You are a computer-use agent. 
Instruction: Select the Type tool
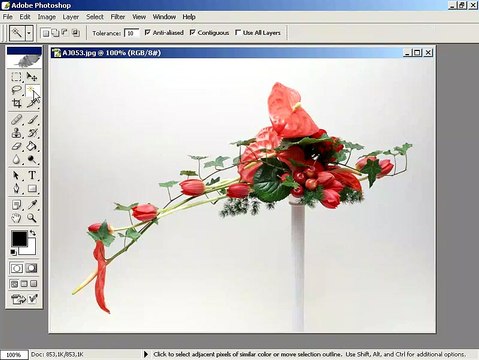pos(32,175)
